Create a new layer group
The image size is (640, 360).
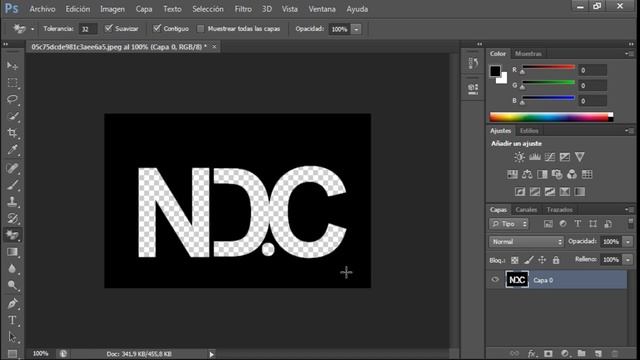(x=582, y=353)
